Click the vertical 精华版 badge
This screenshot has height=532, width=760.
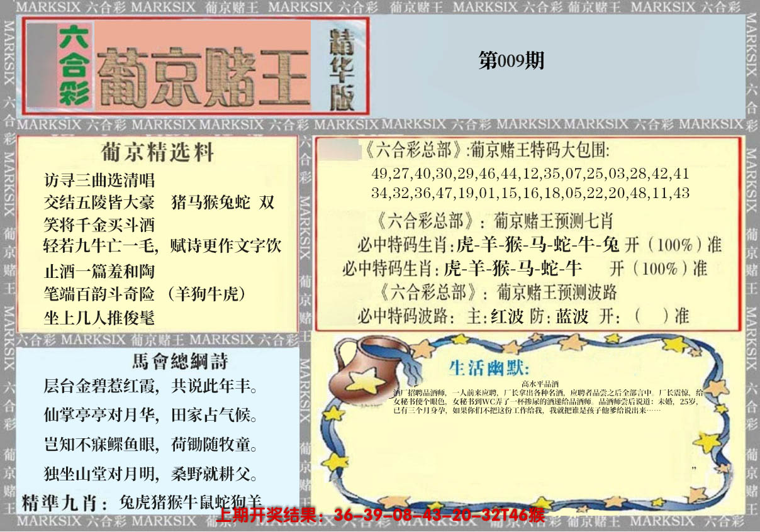[342, 67]
